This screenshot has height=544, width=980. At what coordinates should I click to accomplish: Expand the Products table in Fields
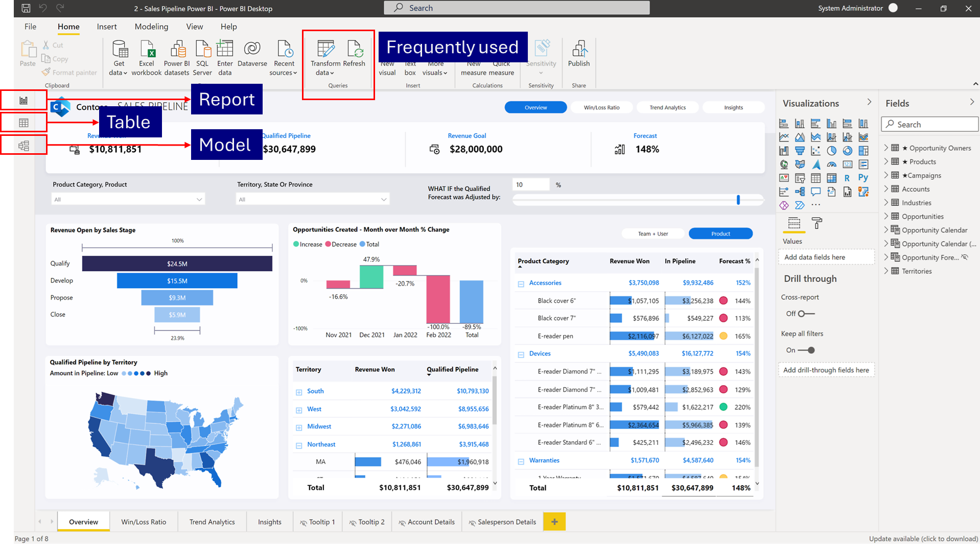[x=886, y=161]
